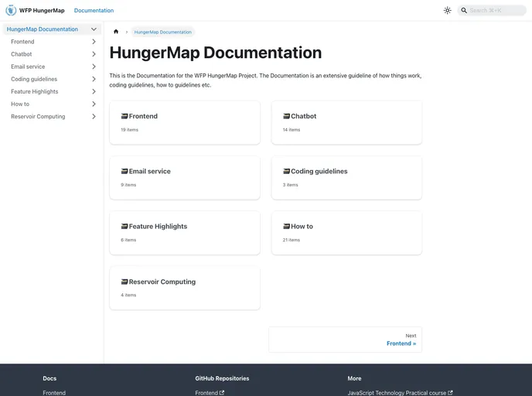This screenshot has width=532, height=396.
Task: Click the Email service card folder icon
Action: point(124,172)
